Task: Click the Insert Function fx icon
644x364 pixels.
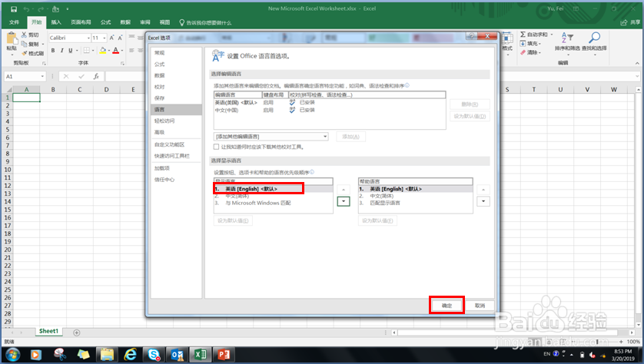Action: coord(96,76)
